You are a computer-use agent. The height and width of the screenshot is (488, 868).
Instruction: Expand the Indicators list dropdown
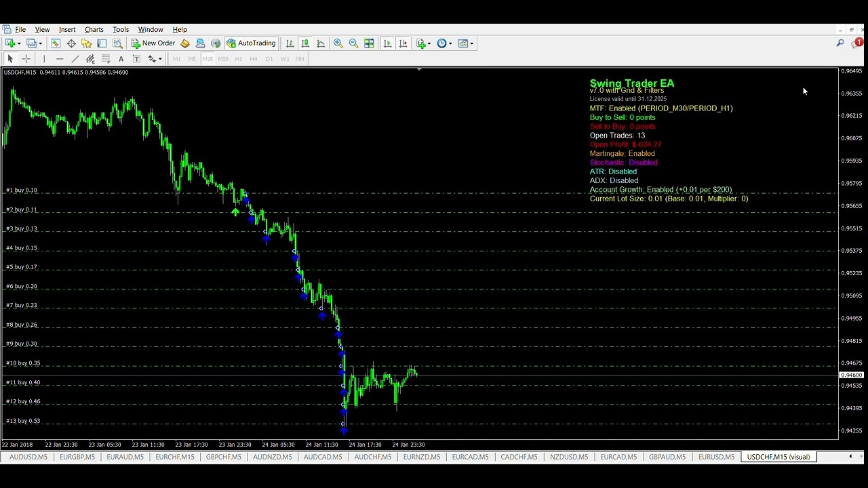423,43
